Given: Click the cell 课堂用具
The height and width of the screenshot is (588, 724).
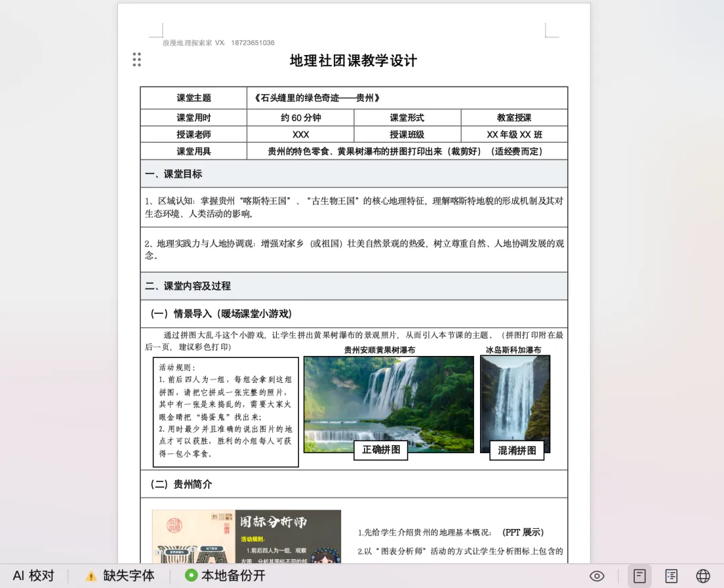Looking at the screenshot, I should [x=194, y=151].
